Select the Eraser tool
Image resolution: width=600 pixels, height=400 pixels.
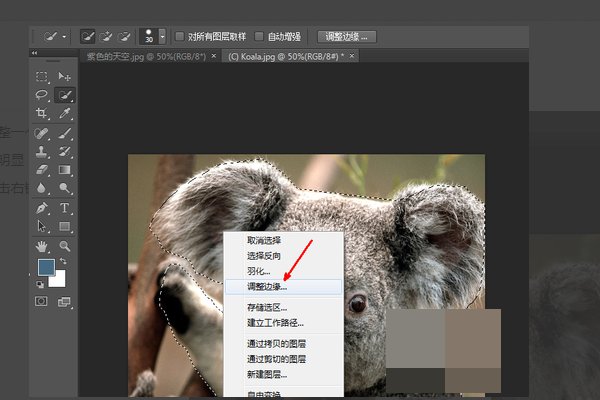point(41,170)
